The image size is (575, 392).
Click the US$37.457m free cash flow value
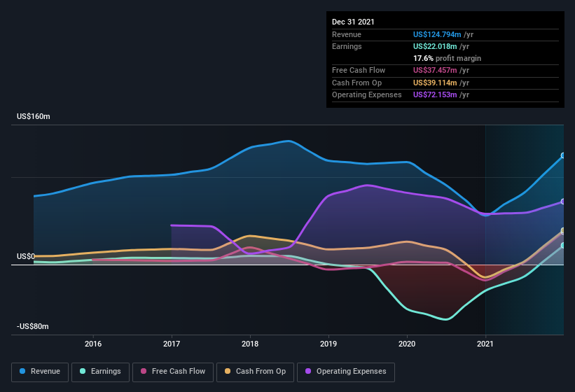[435, 70]
